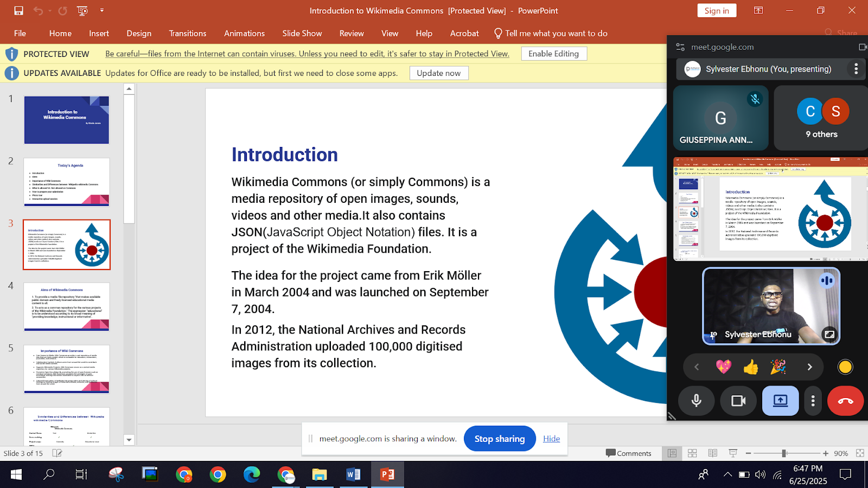Screen dimensions: 868x488
Task: Select slide 1 thumbnail Introduction to Wikimedia Commons
Action: 67,120
